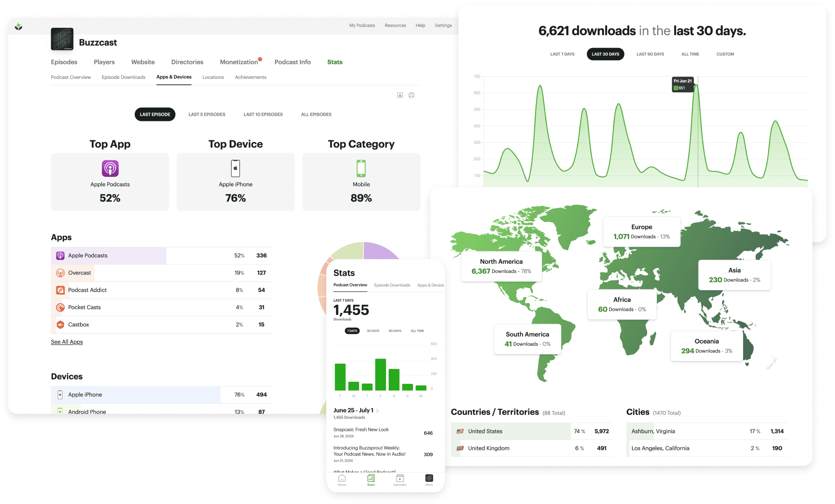Select LAST 30 DAYS in downloads chart

[605, 54]
